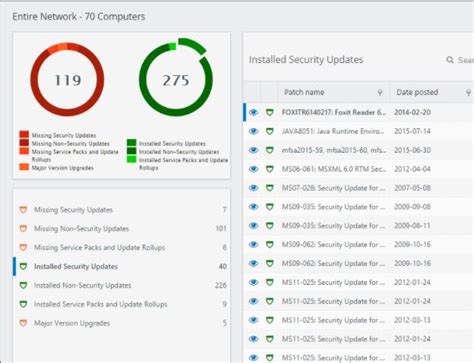
Task: Click shield icon of Missing Service Packs and Update Rollups row
Action: click(x=23, y=248)
